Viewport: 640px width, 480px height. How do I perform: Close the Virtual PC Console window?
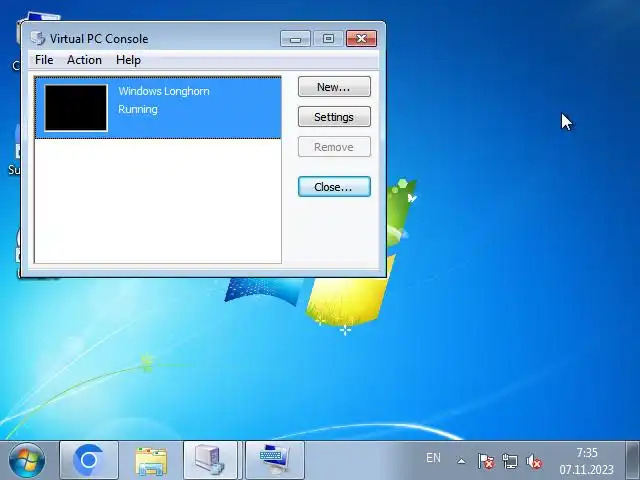click(361, 39)
